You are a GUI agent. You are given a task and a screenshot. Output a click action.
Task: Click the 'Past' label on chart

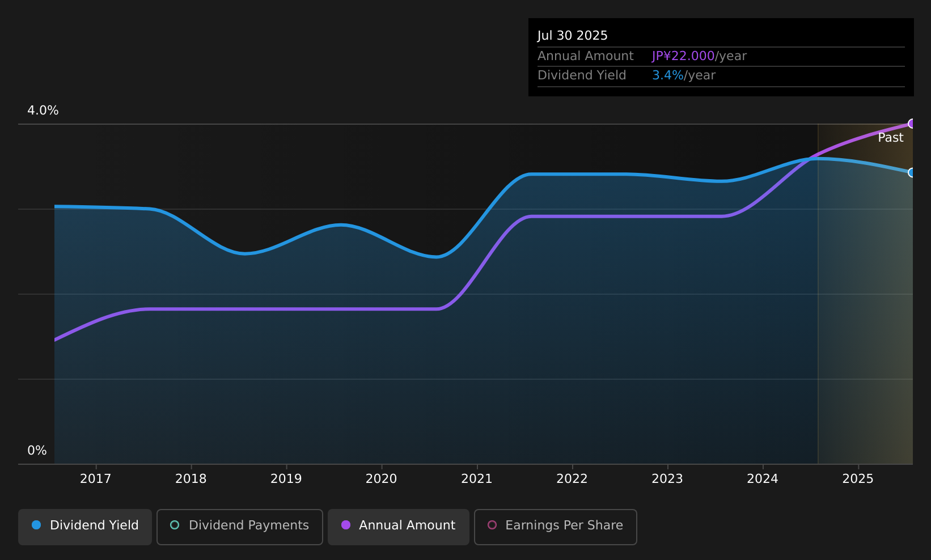(x=891, y=138)
